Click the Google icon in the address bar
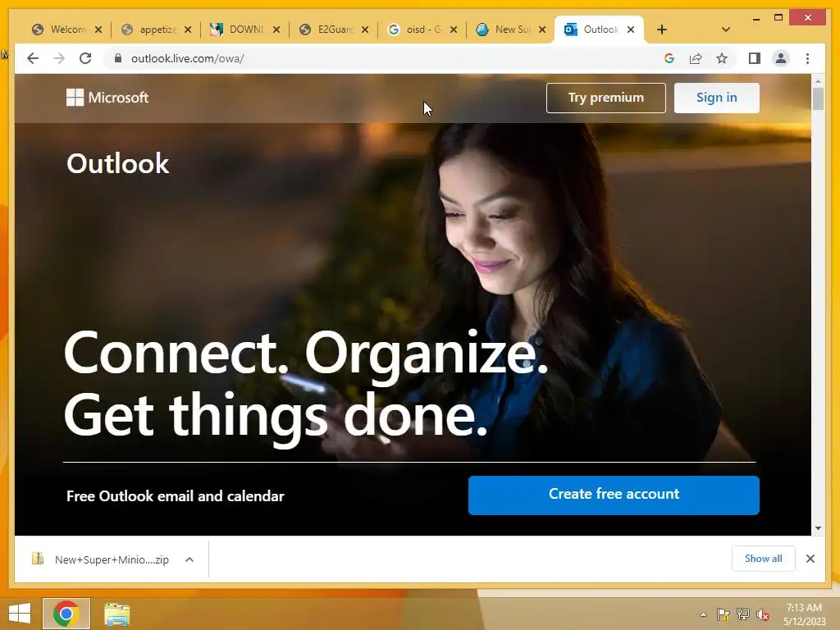Image resolution: width=840 pixels, height=630 pixels. [669, 58]
